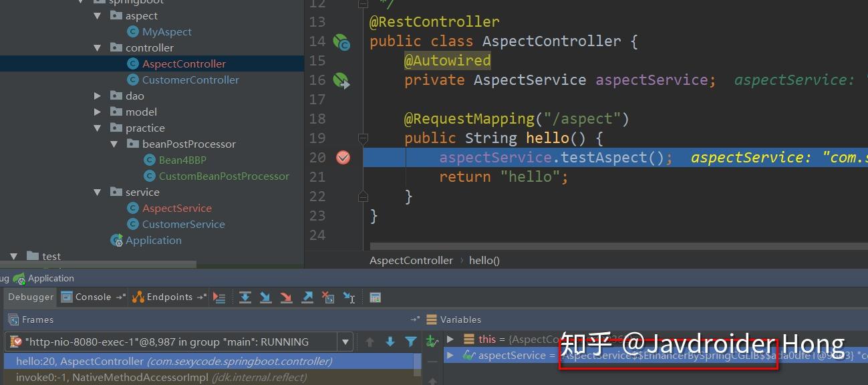Screen dimensions: 868x385
Task: Toggle the breakpoint on line 20
Action: (x=343, y=157)
